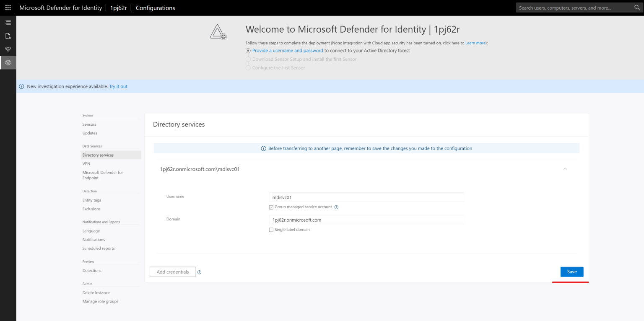Click the Defender for Identity triangle logo

(x=218, y=31)
